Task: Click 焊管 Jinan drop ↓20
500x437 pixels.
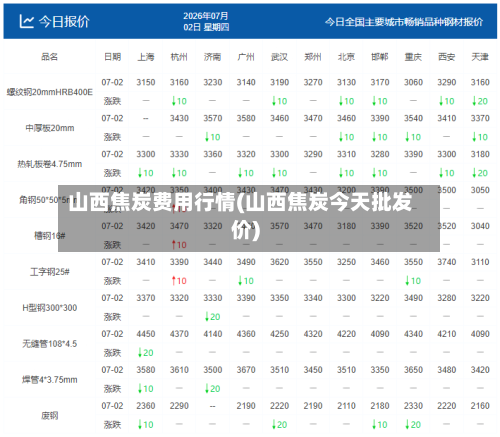Action: [213, 389]
